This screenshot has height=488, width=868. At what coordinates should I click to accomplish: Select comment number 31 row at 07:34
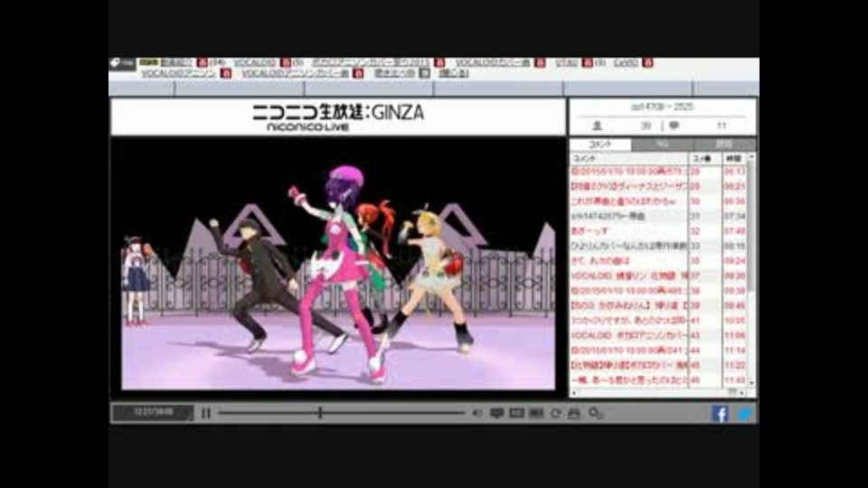click(x=659, y=216)
